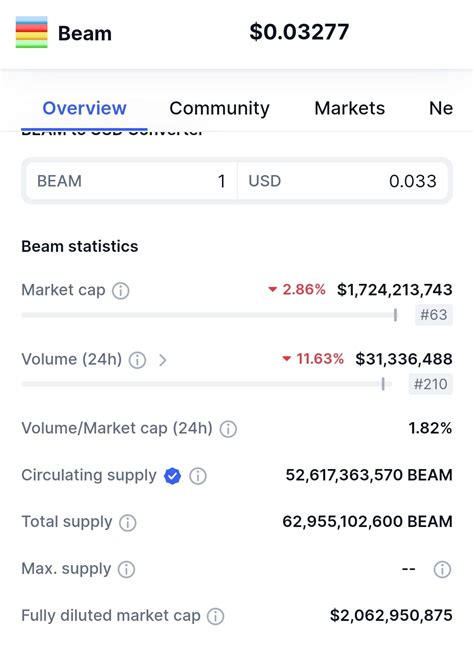
Task: Click the USD amount input field
Action: click(x=343, y=181)
